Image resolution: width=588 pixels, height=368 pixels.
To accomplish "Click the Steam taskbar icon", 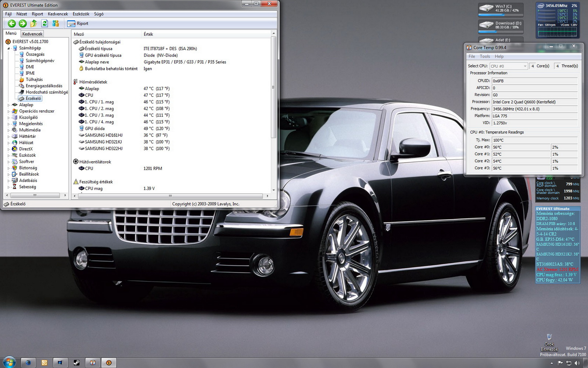I will pos(76,362).
